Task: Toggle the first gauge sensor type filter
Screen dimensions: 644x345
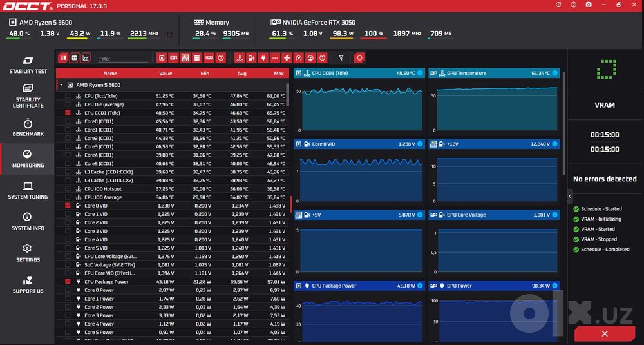Action: [x=299, y=58]
